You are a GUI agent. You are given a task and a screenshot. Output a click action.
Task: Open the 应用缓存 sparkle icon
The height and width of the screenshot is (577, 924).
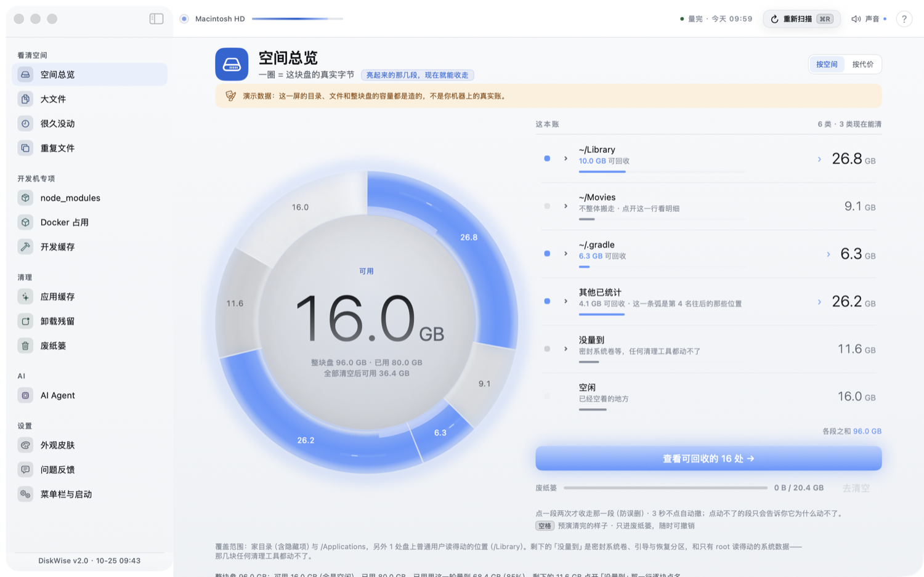(x=25, y=297)
